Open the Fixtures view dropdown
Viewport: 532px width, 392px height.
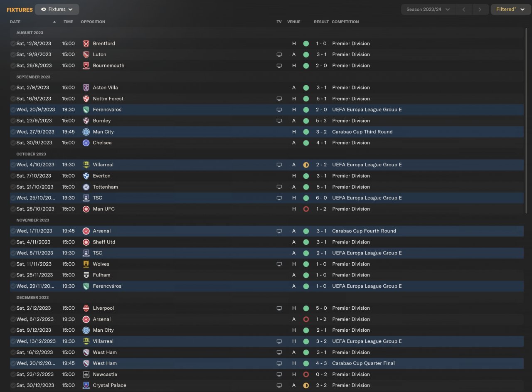[x=57, y=9]
